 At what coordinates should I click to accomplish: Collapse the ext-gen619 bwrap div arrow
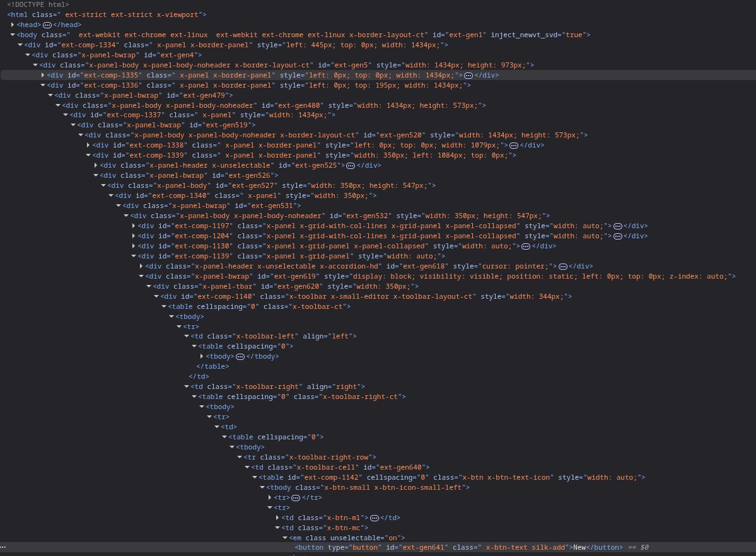coord(141,276)
